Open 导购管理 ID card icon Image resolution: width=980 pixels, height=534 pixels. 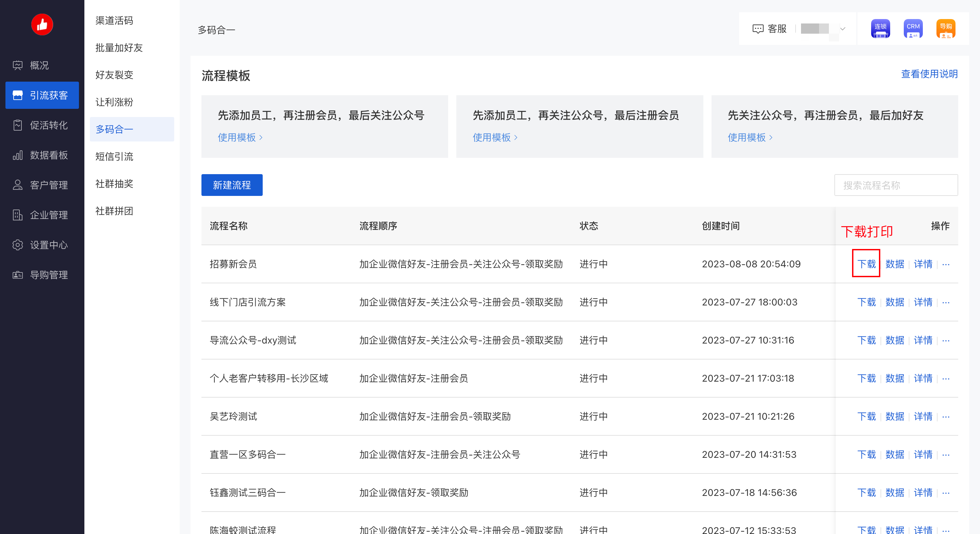pyautogui.click(x=17, y=274)
